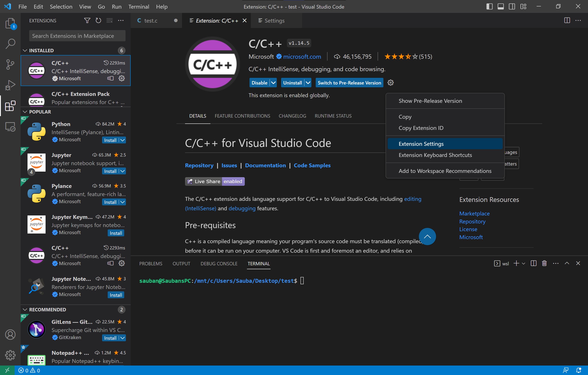Show the OUTPUT panel tab
The width and height of the screenshot is (588, 375).
181,263
